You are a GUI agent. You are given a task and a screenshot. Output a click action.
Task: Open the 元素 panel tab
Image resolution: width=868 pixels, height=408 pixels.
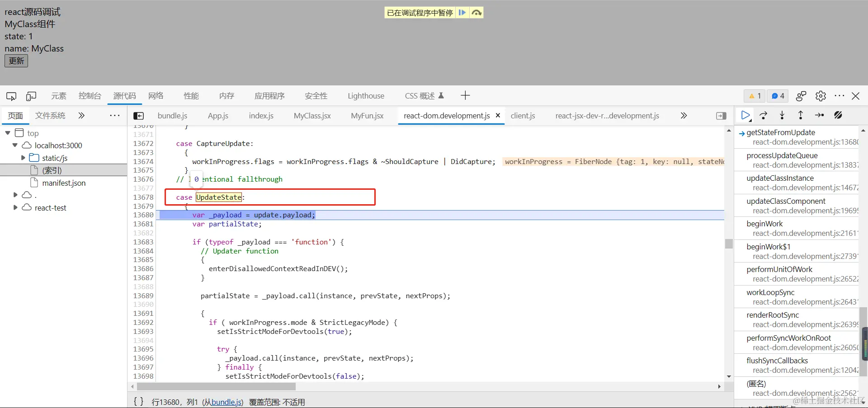59,96
